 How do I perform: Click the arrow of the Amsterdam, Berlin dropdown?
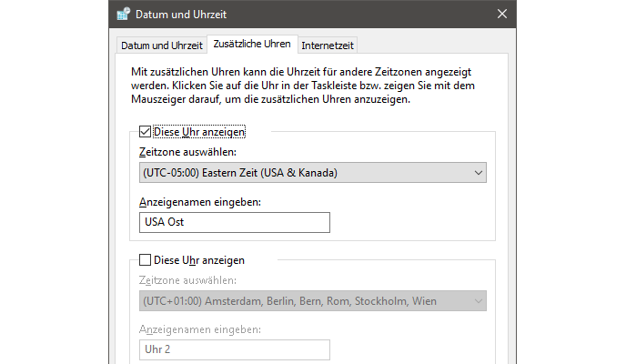[479, 300]
